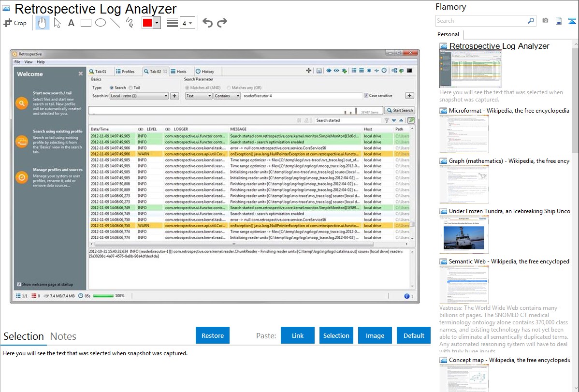Image resolution: width=579 pixels, height=392 pixels.
Task: Click the magnifier search icon
Action: pos(531,21)
